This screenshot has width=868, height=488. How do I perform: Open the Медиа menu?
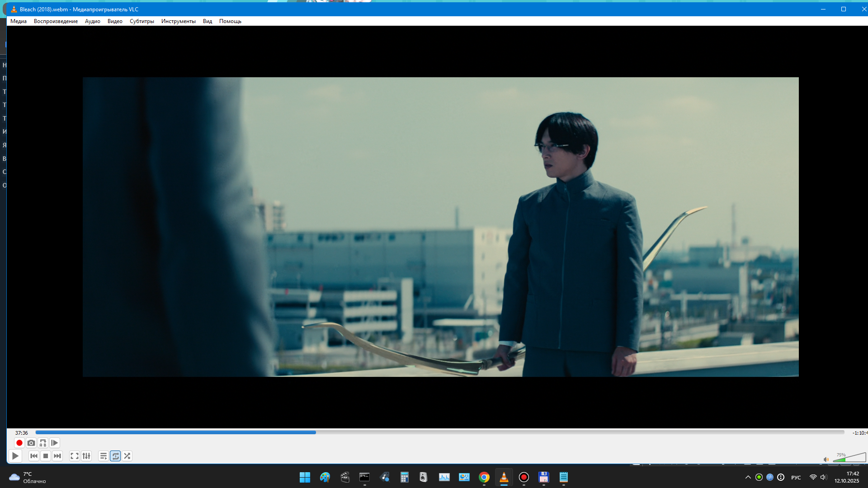click(x=19, y=21)
